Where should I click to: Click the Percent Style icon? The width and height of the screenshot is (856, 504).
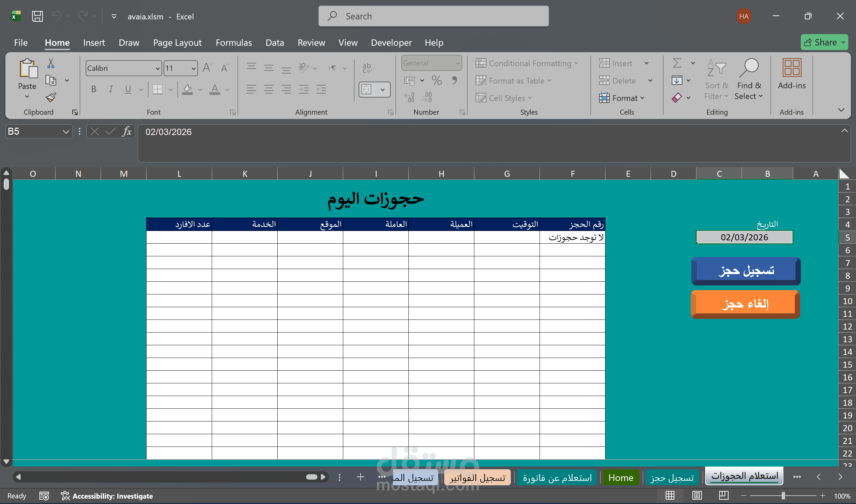pos(437,81)
